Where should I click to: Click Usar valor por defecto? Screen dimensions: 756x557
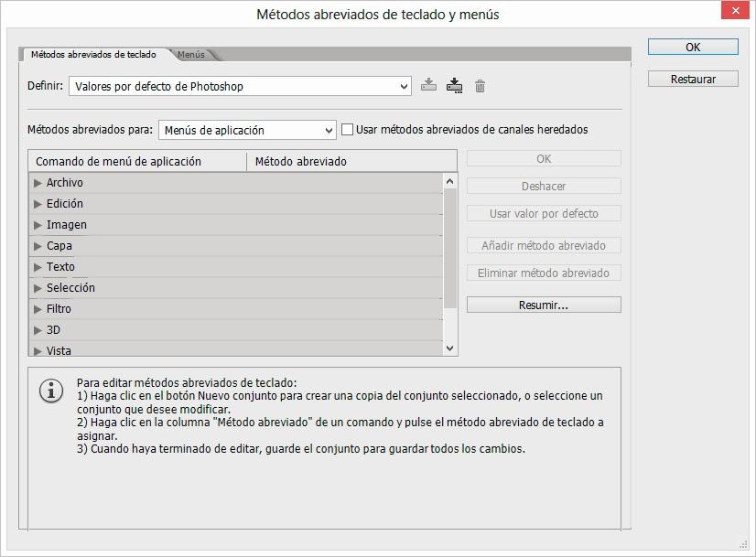[x=543, y=213]
